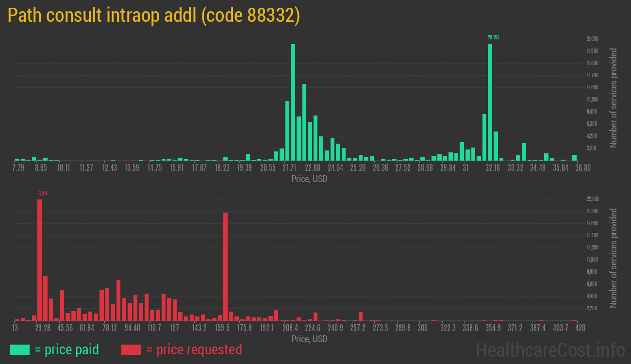Click the 7.79 tick on upper x-axis
Screen dimensions: 631x364
click(18, 168)
